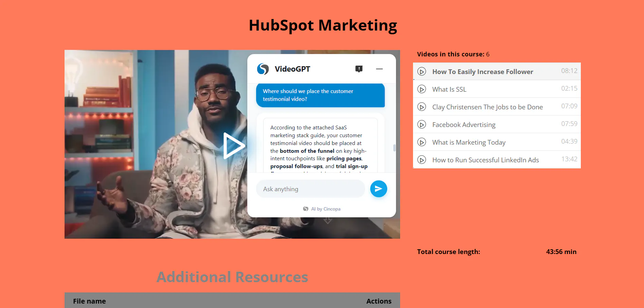644x308 pixels.
Task: Send the message with the blue arrow button
Action: click(x=378, y=189)
